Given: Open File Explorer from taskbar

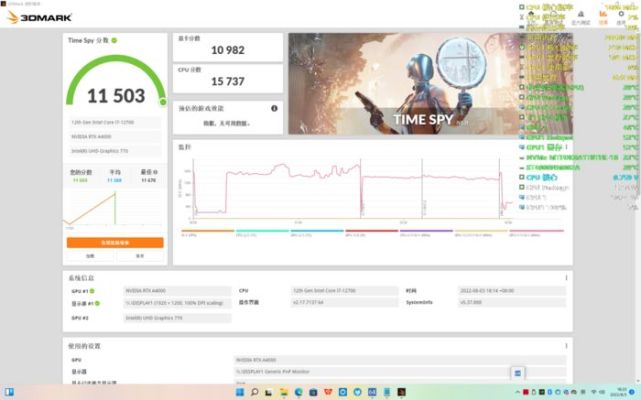Looking at the screenshot, I should tap(283, 392).
